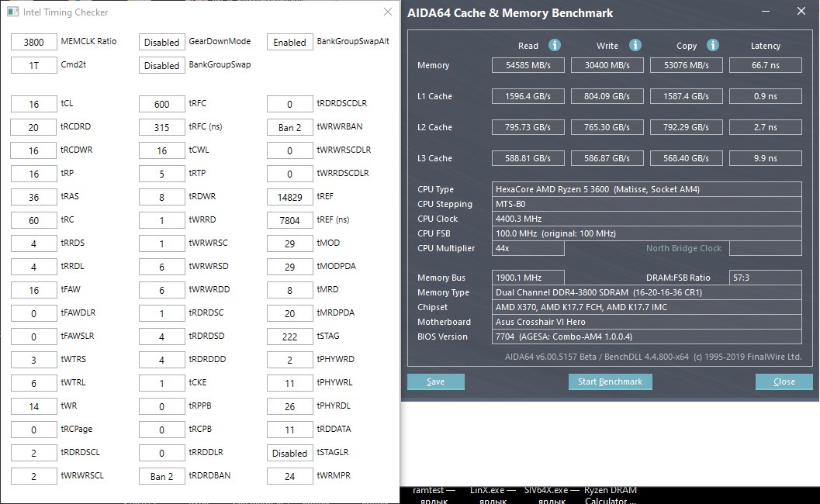
Task: Start Benchmark in AIDA64
Action: [x=610, y=381]
